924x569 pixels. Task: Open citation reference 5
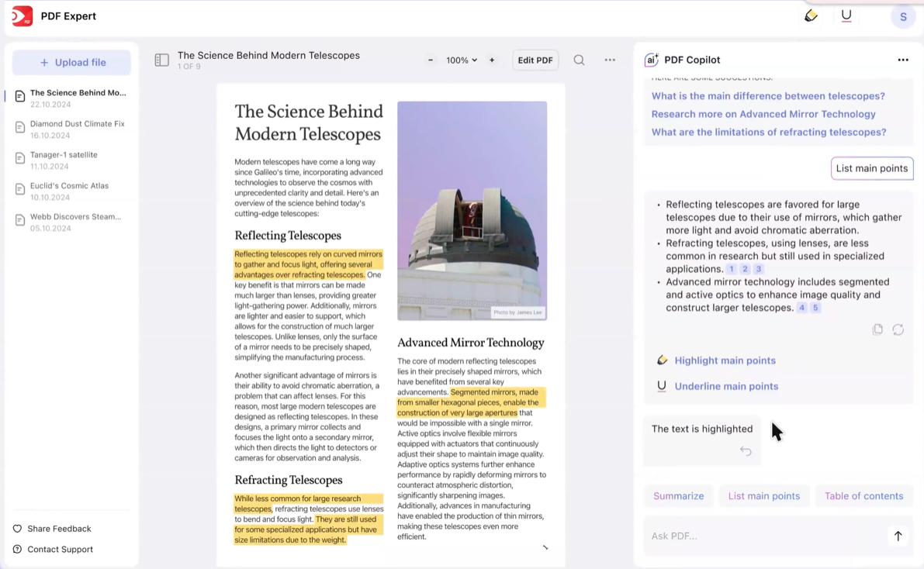(815, 308)
